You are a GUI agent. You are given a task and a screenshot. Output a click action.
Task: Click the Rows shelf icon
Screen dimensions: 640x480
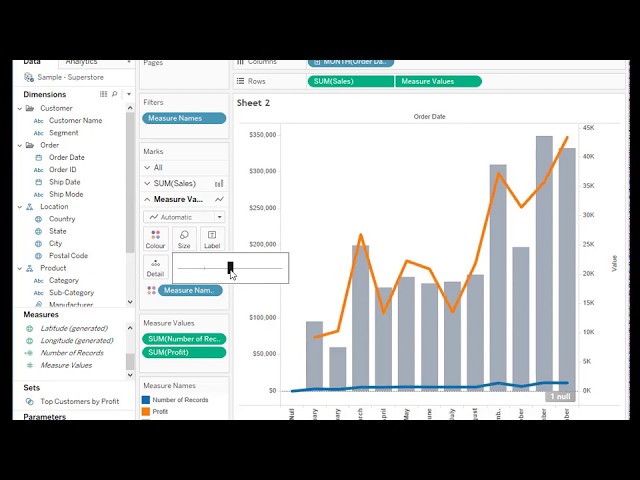(241, 81)
